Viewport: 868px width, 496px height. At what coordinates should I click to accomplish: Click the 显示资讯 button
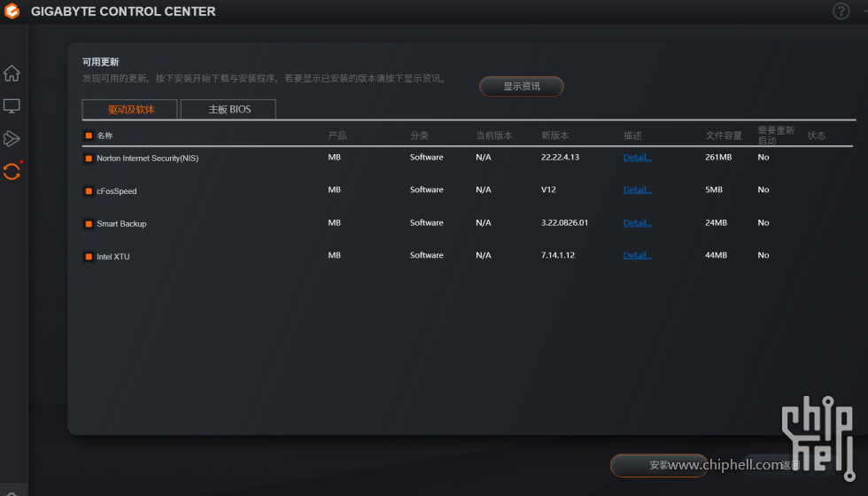(522, 87)
